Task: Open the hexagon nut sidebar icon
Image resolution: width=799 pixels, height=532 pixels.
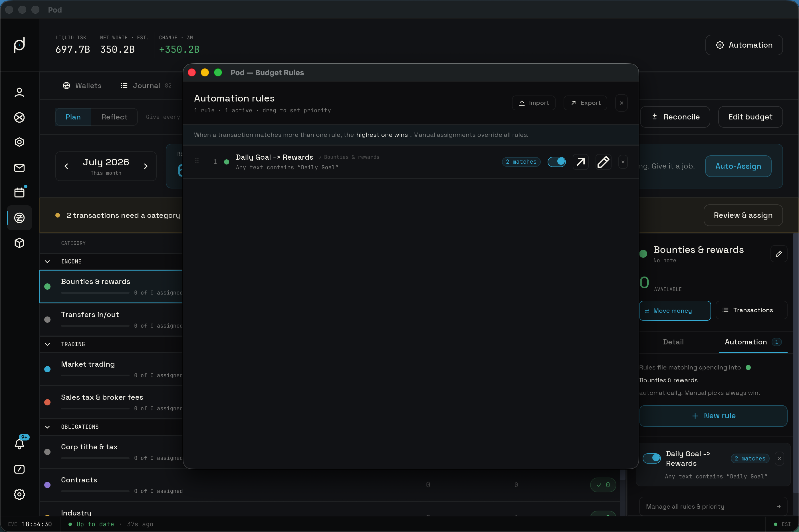Action: [19, 142]
